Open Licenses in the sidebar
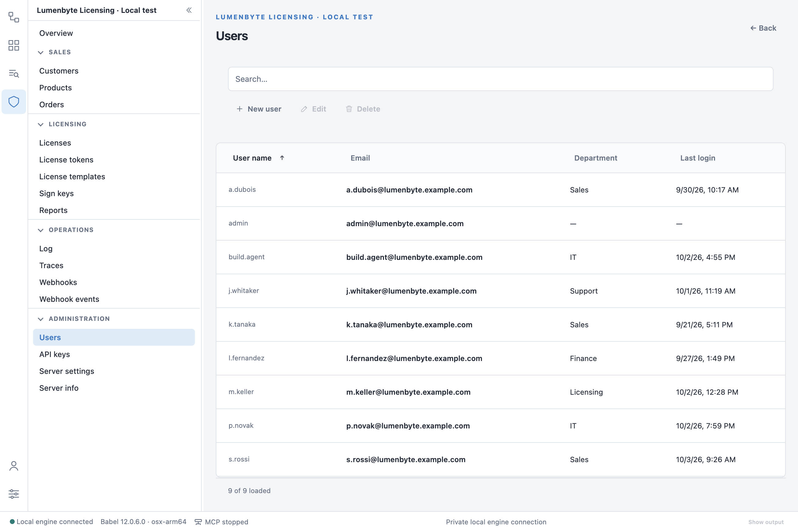 click(x=55, y=143)
